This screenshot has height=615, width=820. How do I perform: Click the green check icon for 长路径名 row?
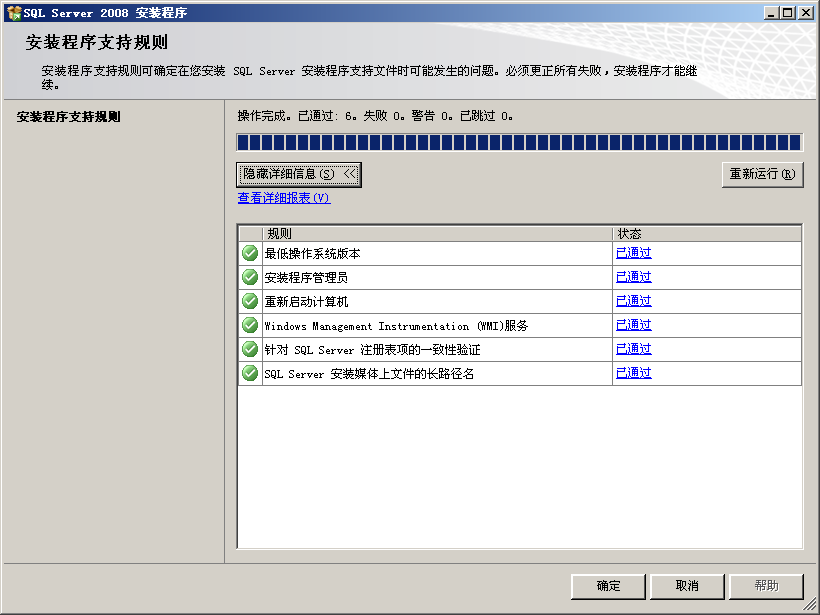[250, 373]
